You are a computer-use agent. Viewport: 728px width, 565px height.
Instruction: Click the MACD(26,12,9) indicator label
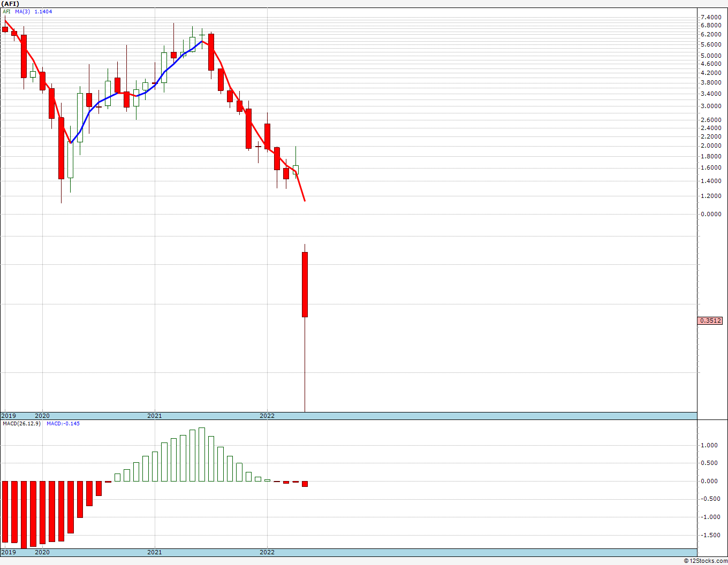(x=22, y=424)
